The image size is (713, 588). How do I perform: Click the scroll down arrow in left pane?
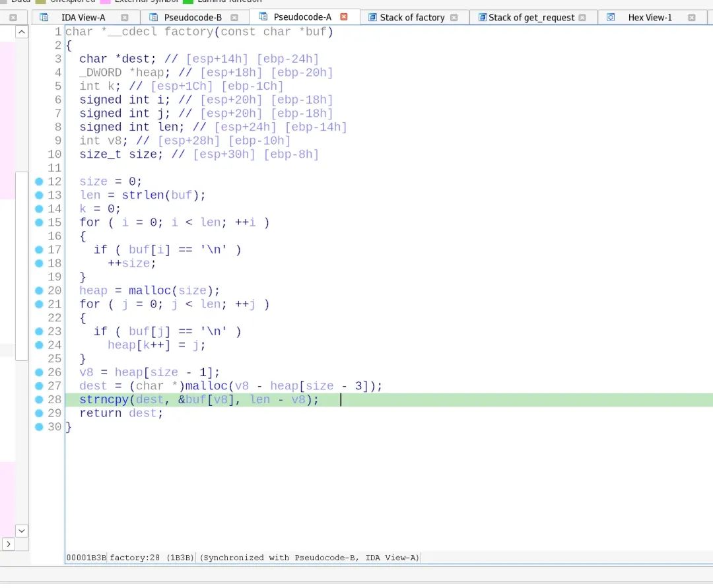click(x=22, y=531)
